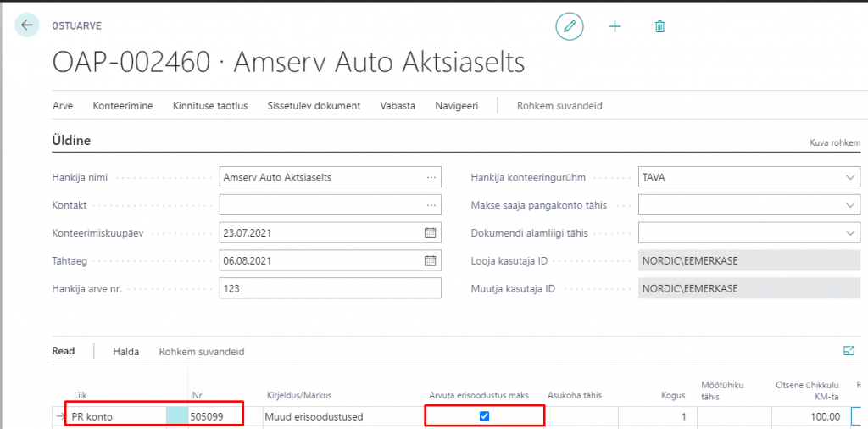
Task: Click the edit pencil icon
Action: point(570,26)
